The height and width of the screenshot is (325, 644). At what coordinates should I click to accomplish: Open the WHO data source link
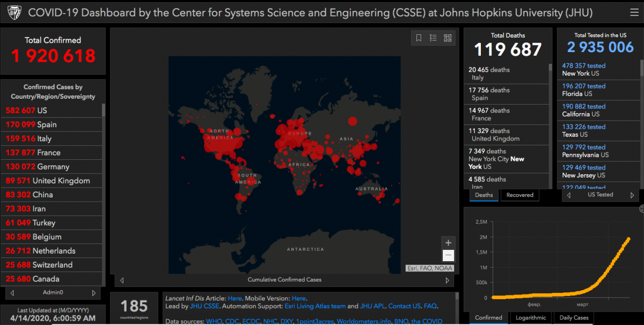pos(215,321)
